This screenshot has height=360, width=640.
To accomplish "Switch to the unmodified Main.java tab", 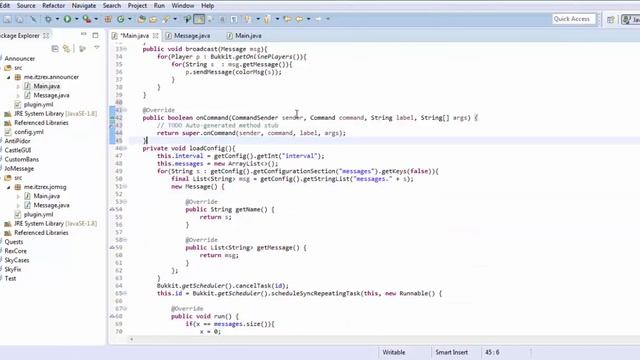I will (x=244, y=36).
